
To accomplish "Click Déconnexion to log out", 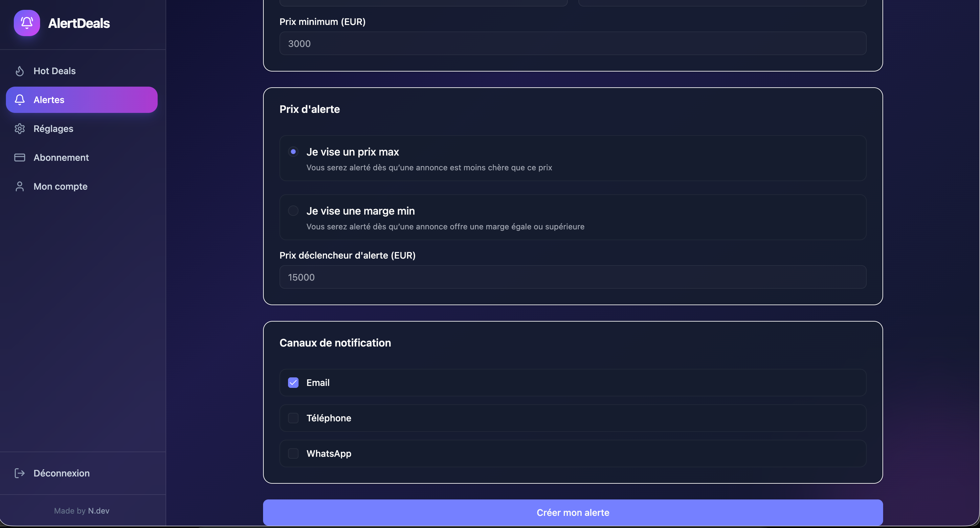I will pos(82,473).
